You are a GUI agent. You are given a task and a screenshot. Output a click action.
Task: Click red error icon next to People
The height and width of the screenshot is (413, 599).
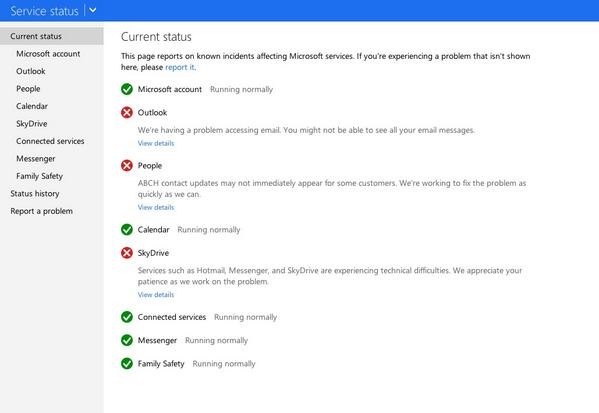click(x=127, y=165)
